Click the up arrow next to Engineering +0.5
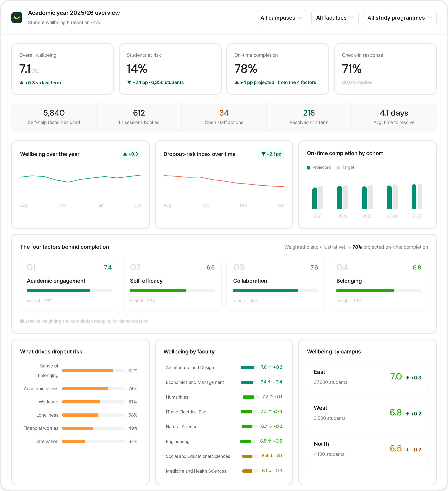 pyautogui.click(x=270, y=441)
